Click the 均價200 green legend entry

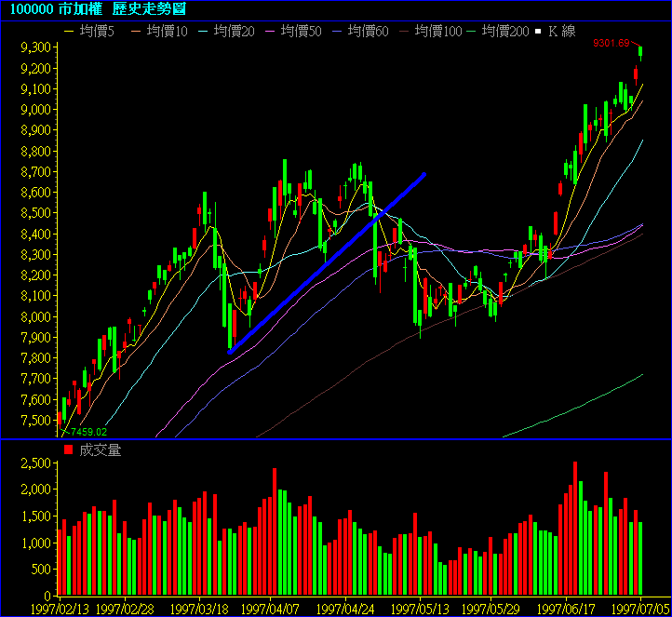498,32
